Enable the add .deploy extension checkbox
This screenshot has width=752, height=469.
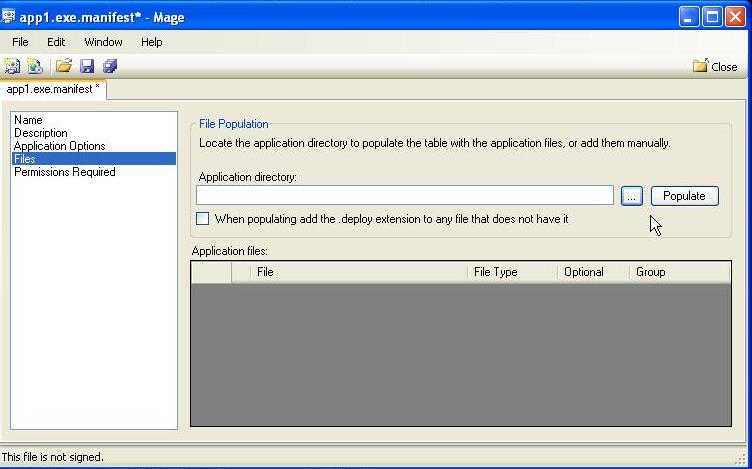coord(202,219)
